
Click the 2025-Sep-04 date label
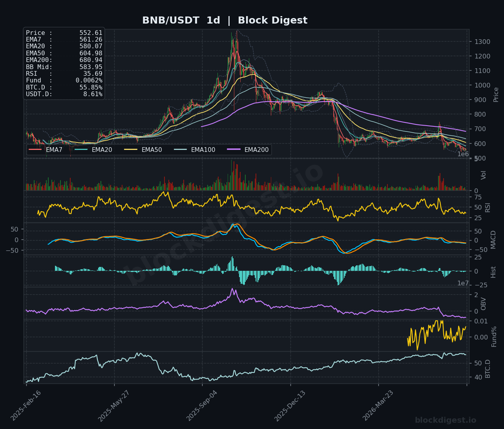[x=203, y=405]
